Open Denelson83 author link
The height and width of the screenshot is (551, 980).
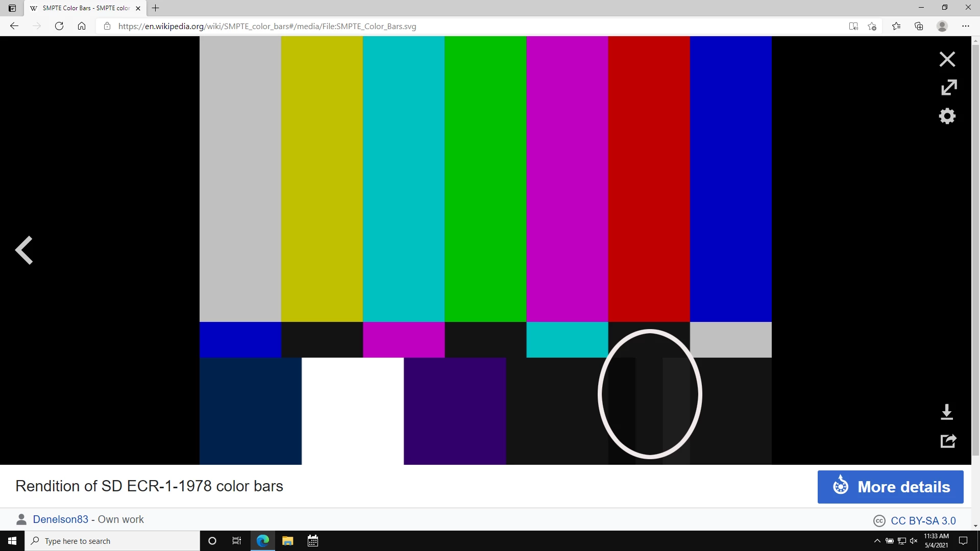coord(60,519)
